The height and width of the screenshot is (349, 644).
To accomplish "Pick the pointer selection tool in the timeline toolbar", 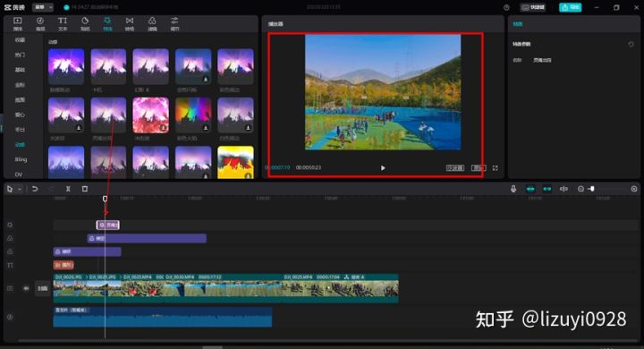I will [10, 189].
